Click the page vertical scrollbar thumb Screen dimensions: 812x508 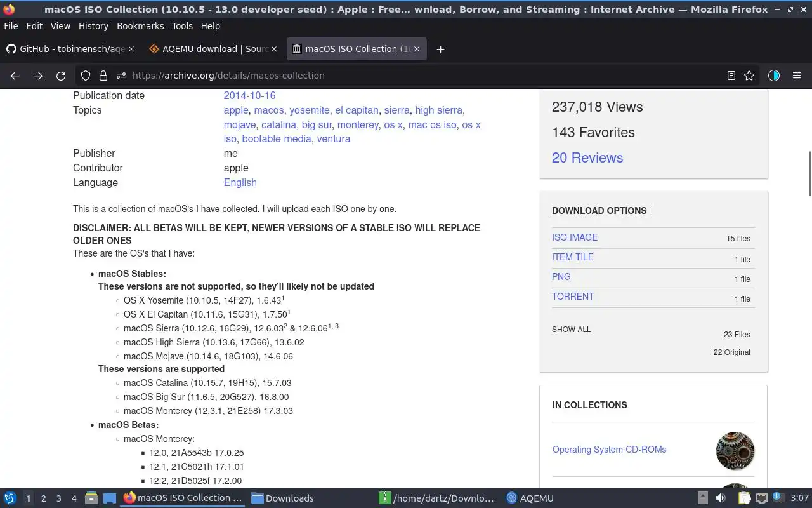[x=809, y=173]
